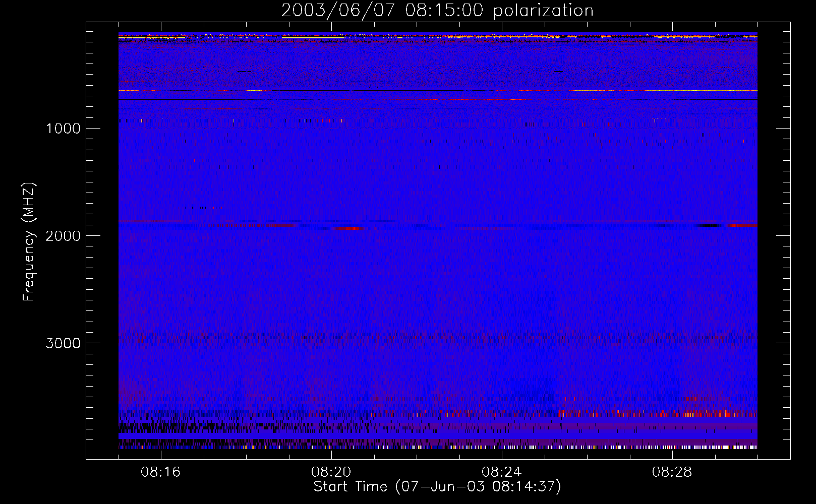
Task: Click the plot title '2003/06/07 08:15:00 polarization'
Action: point(437,10)
